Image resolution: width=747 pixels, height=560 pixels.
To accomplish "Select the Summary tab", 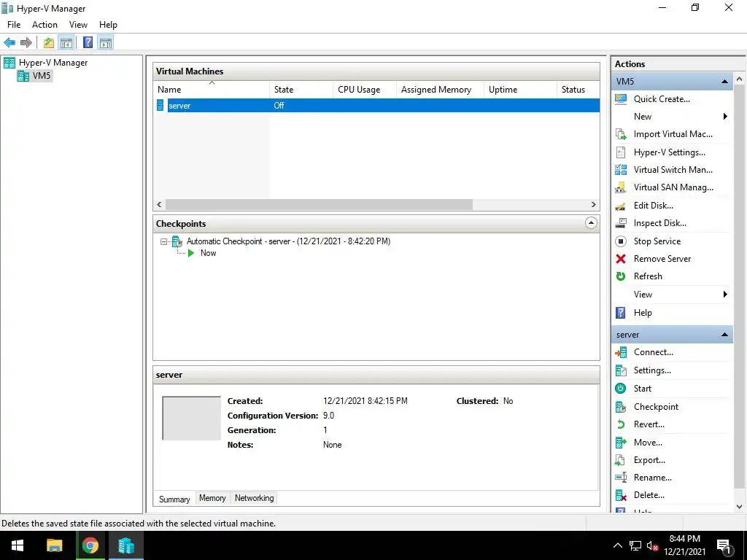I will point(174,499).
